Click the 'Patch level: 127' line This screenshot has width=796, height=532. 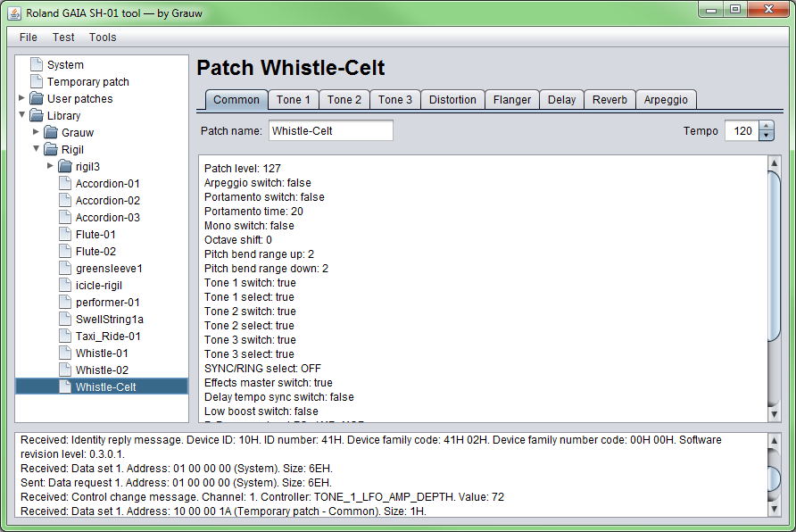(242, 168)
